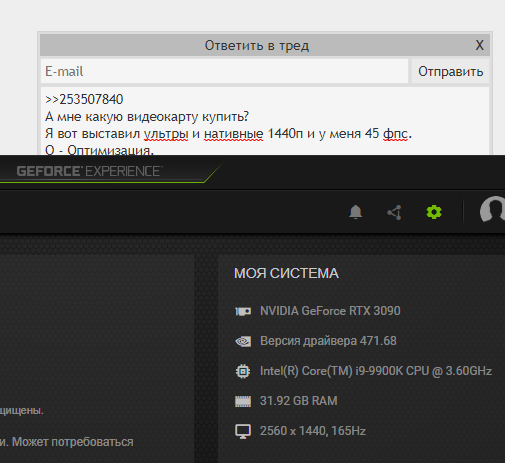Image resolution: width=505 pixels, height=463 pixels.
Task: Click the share icon in GeForce Experience
Action: point(395,212)
